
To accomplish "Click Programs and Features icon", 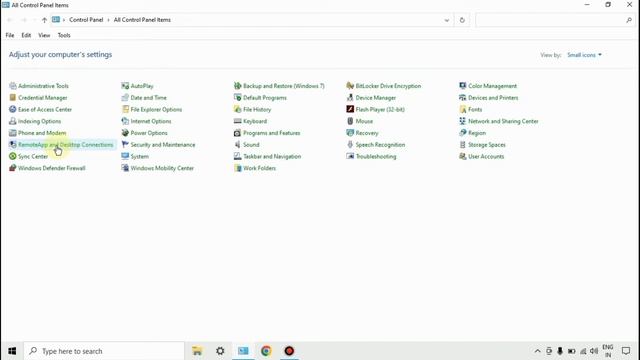I will coord(238,133).
